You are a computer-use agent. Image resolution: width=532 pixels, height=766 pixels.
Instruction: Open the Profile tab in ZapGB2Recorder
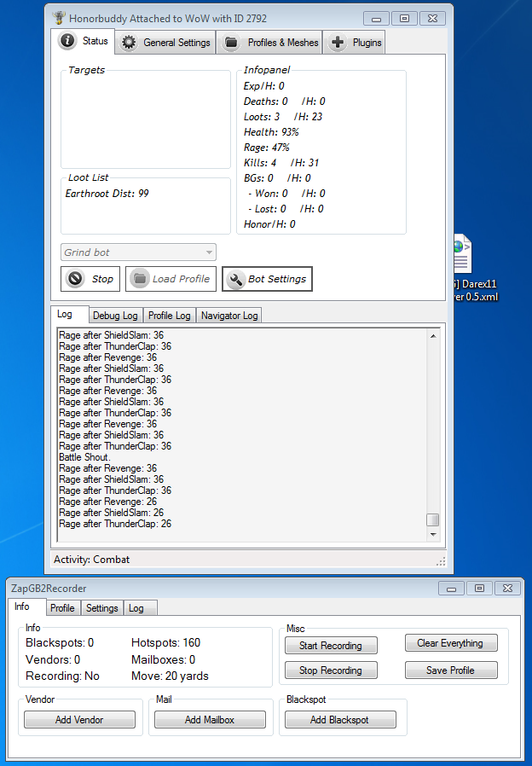point(62,608)
